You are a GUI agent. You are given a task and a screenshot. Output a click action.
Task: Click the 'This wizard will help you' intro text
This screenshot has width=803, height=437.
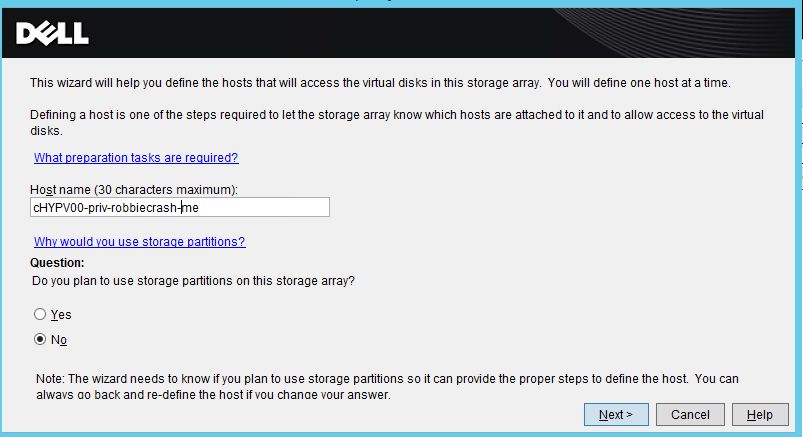coord(381,83)
